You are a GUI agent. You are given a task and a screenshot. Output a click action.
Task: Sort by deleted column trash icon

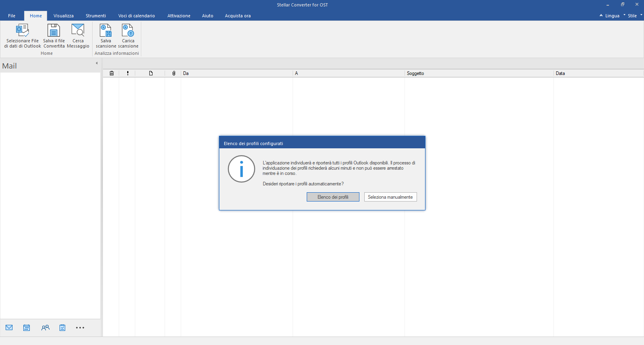[x=111, y=73]
